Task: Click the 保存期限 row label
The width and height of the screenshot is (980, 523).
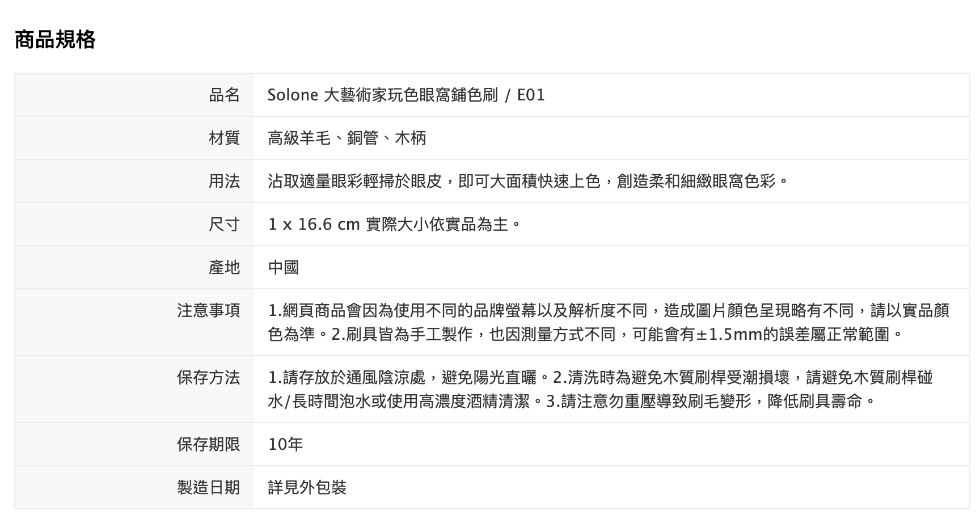Action: tap(208, 444)
